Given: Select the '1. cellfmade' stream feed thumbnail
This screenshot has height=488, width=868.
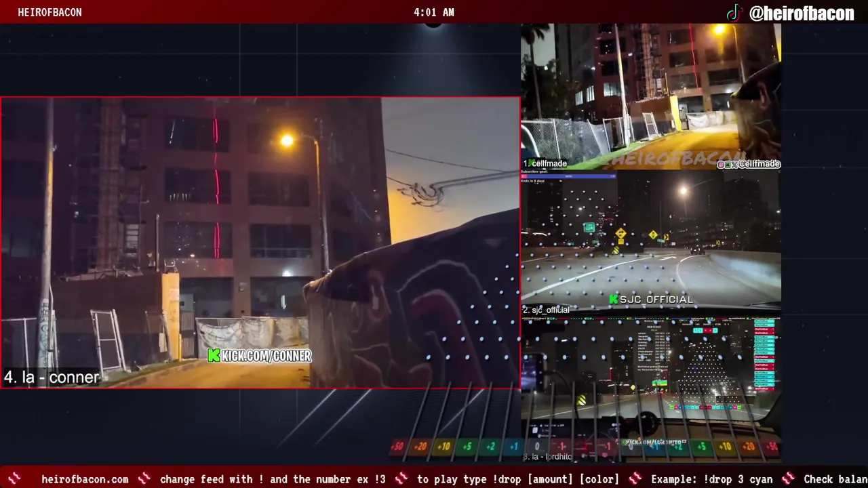Looking at the screenshot, I should [x=651, y=96].
